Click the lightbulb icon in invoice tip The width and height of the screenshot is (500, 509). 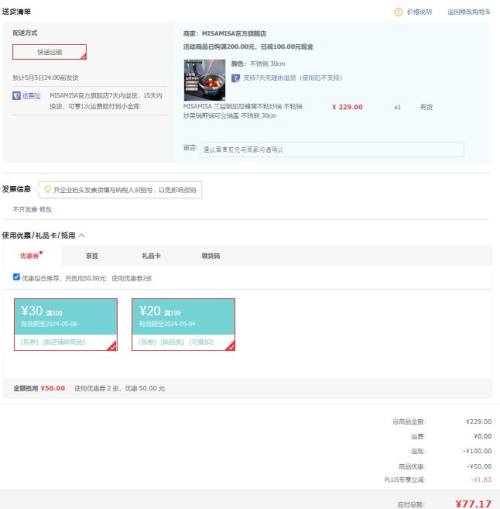(48, 189)
